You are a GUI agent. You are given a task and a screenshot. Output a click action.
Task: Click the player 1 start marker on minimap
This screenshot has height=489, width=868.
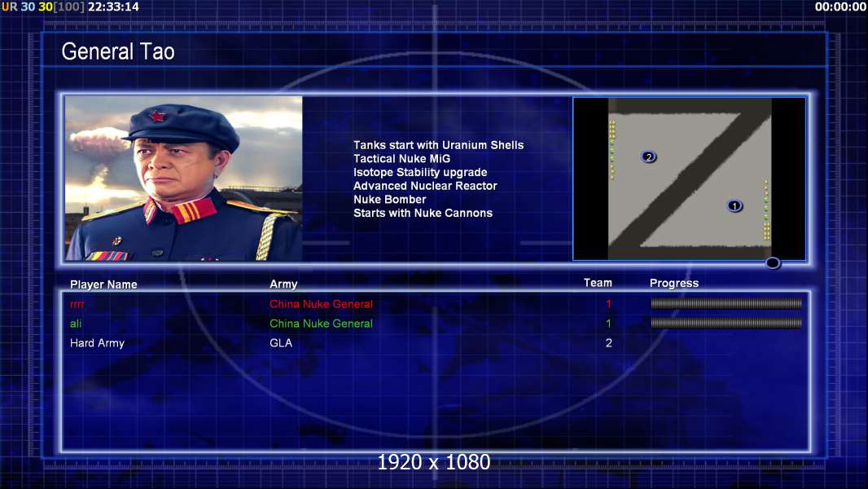[x=734, y=206]
